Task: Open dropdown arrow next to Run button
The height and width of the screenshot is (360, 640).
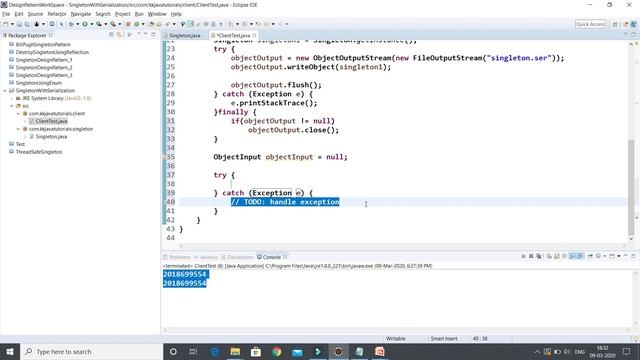Action: (x=91, y=24)
